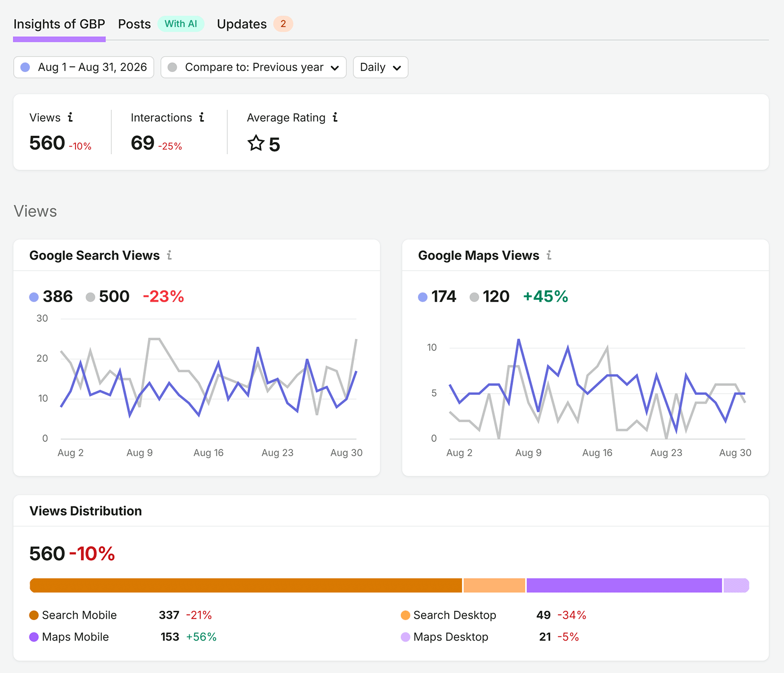Viewport: 784px width, 673px height.
Task: Click the Search Desktop light orange bar segment
Action: point(494,585)
